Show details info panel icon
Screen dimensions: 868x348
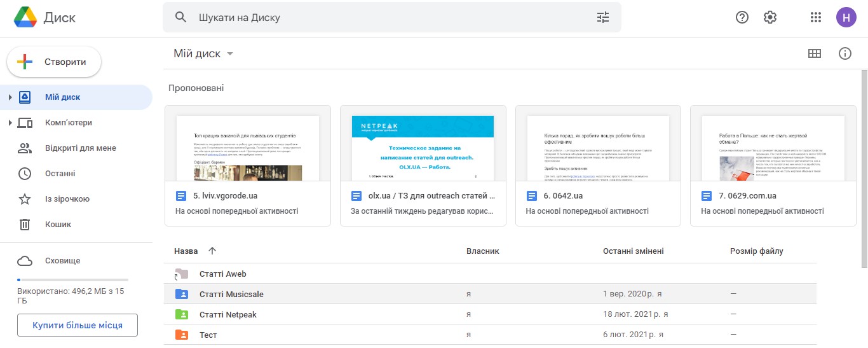tap(845, 53)
